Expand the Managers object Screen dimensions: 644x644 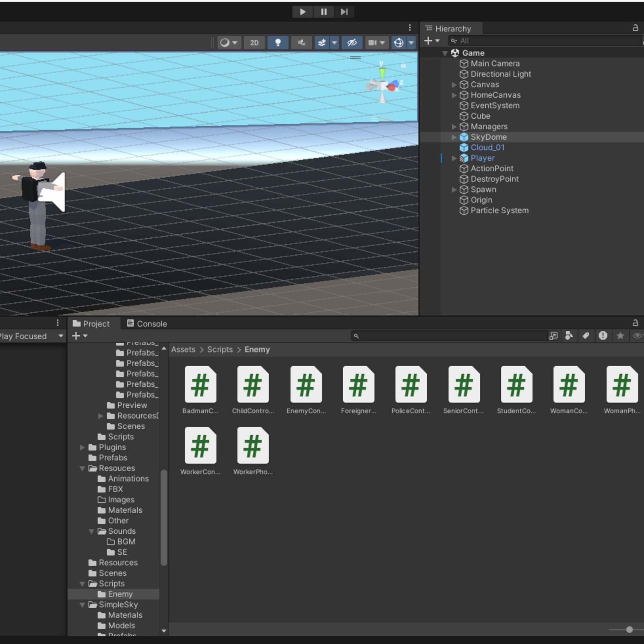[x=454, y=126]
